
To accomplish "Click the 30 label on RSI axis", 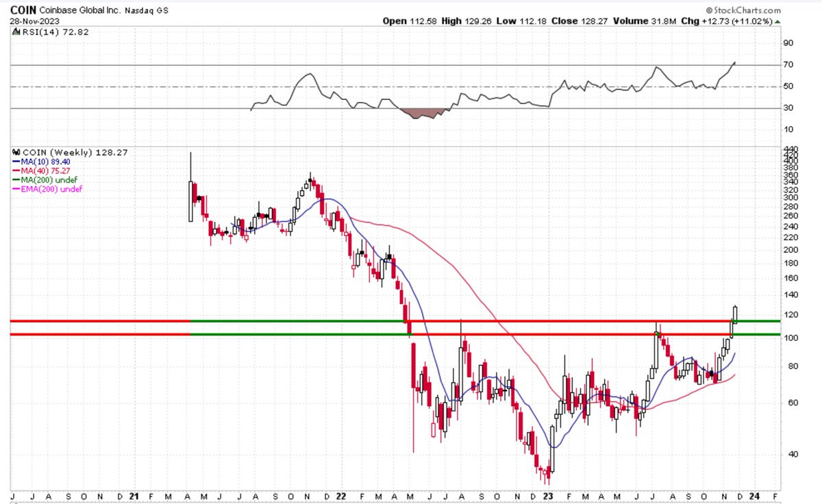I will coord(788,108).
